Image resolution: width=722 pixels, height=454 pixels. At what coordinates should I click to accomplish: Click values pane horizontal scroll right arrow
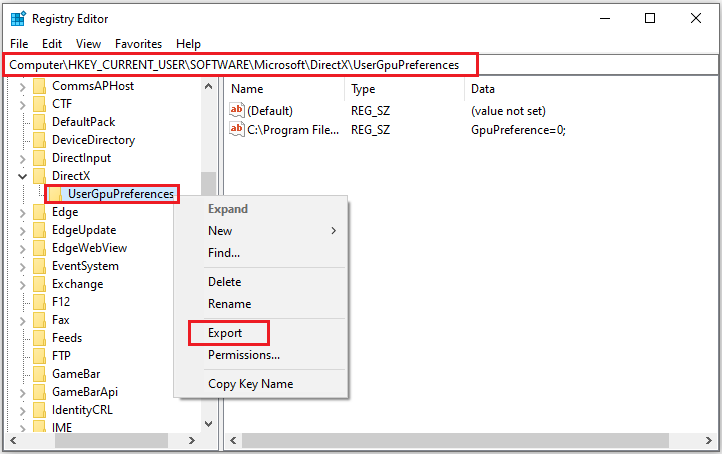pyautogui.click(x=708, y=441)
